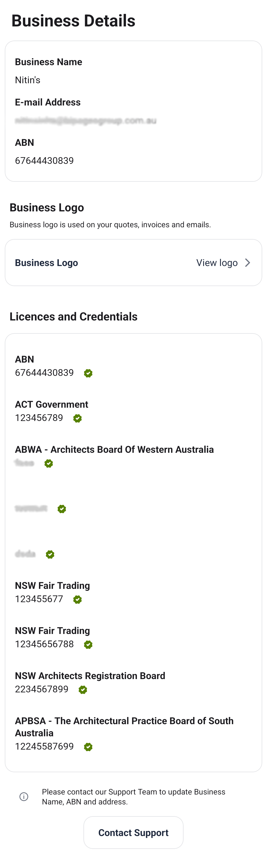
Task: Expand Business Logo row via chevron arrow
Action: (248, 263)
